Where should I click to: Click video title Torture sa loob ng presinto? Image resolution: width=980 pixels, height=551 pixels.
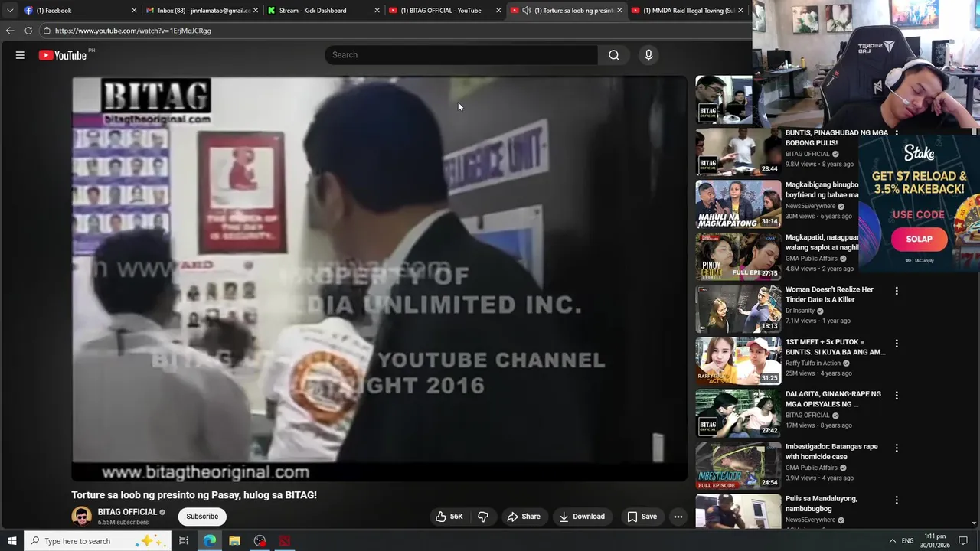click(194, 495)
